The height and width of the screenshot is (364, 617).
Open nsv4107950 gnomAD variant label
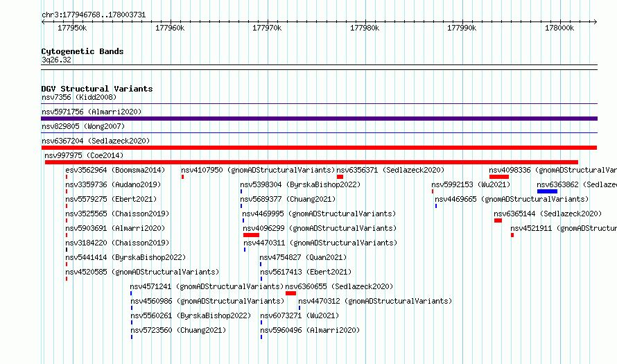pyautogui.click(x=258, y=170)
